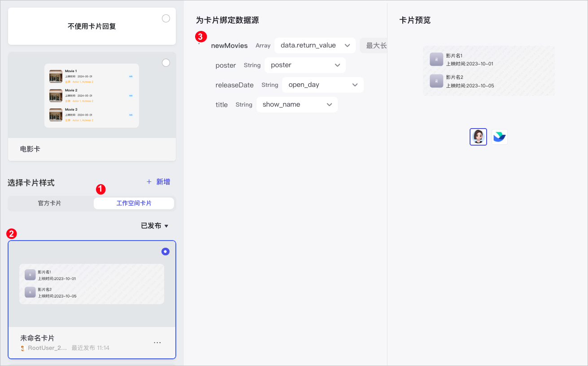The image size is (588, 366).
Task: Click the 电影卡 movie card thumbnail
Action: point(91,95)
